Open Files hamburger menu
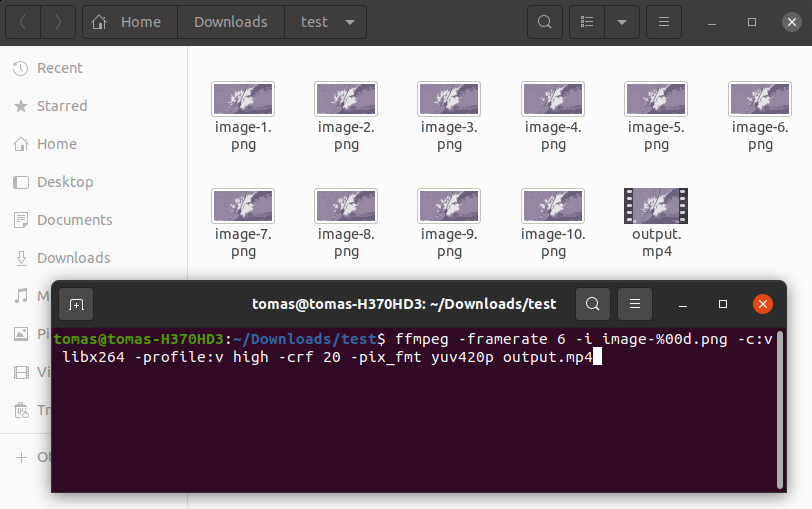 [x=664, y=22]
